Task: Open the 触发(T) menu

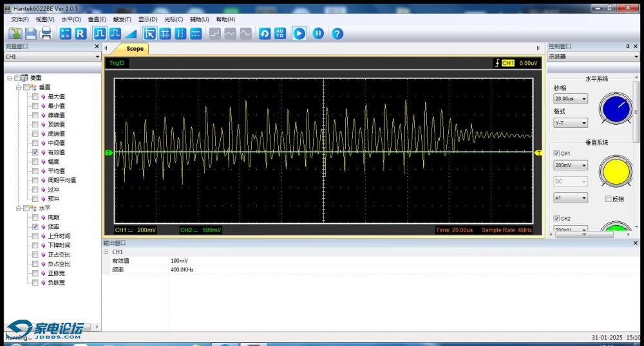Action: (122, 19)
